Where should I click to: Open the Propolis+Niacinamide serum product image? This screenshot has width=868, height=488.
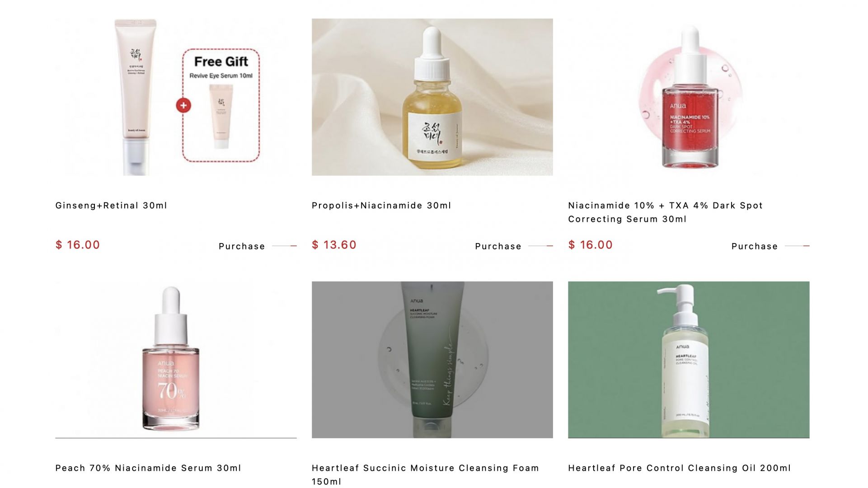[x=432, y=97]
